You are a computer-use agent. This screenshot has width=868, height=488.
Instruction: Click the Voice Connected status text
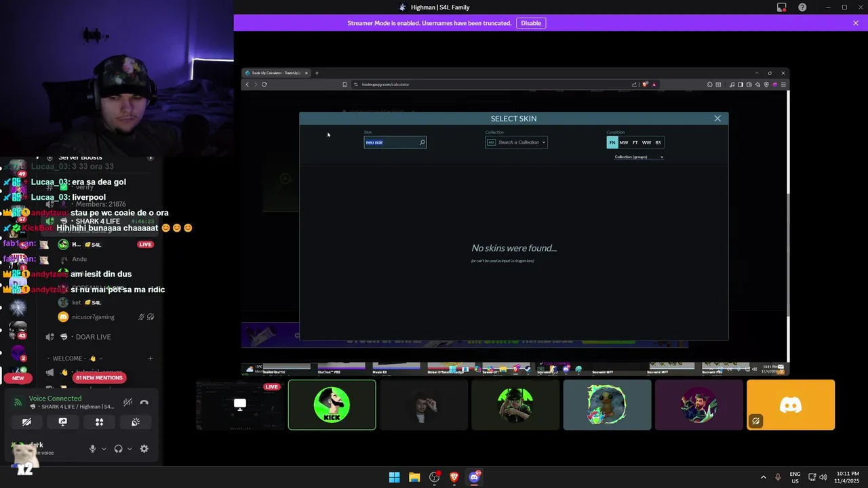pos(55,399)
